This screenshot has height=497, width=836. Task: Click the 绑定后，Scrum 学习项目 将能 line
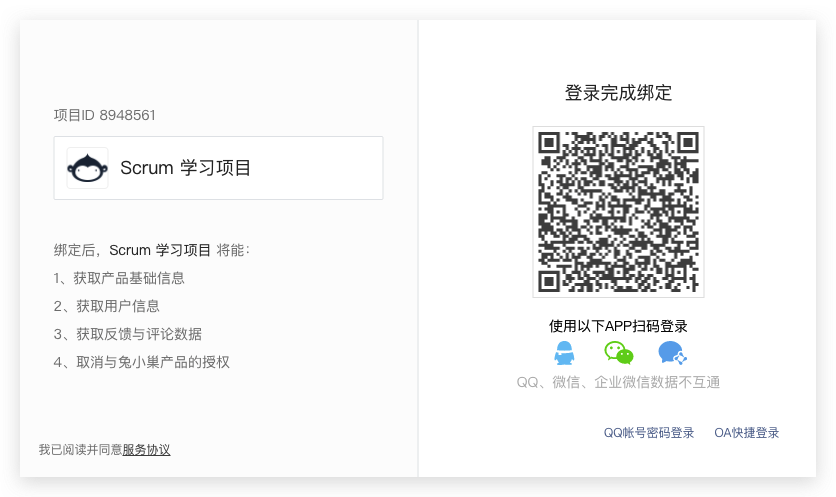point(152,250)
